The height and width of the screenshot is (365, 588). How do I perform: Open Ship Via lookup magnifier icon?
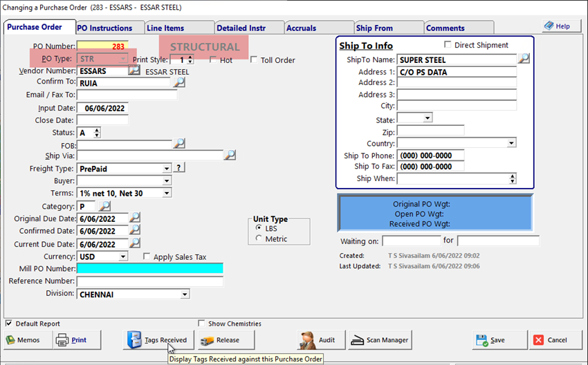[x=230, y=155]
